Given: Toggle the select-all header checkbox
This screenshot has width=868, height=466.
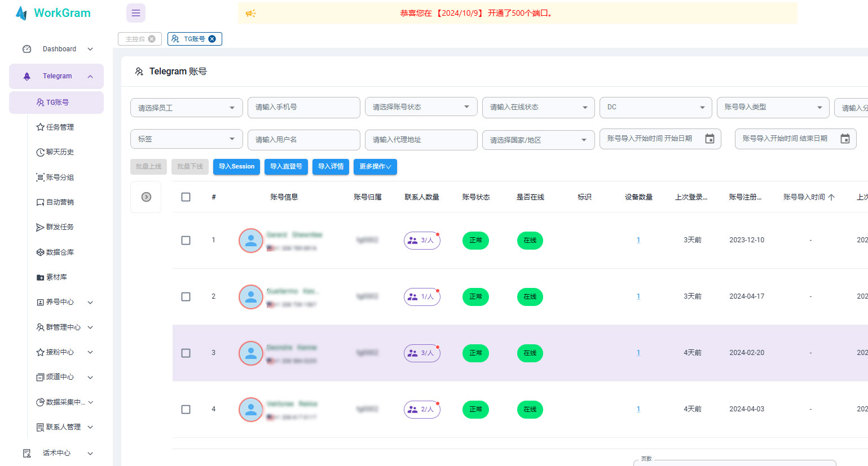Looking at the screenshot, I should point(186,197).
